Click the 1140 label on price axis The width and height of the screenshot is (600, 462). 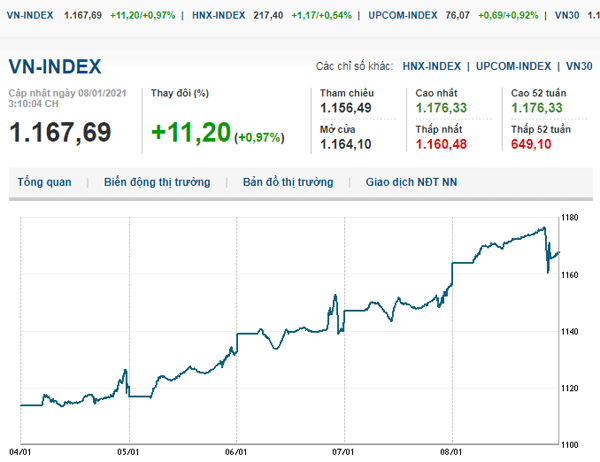[x=571, y=331]
